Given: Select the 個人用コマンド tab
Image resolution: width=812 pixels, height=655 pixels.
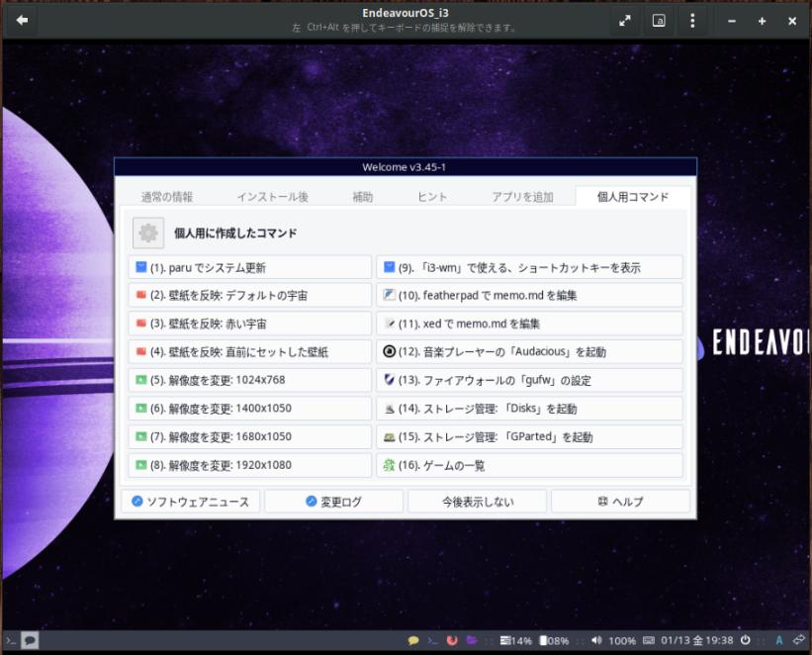Looking at the screenshot, I should (633, 197).
